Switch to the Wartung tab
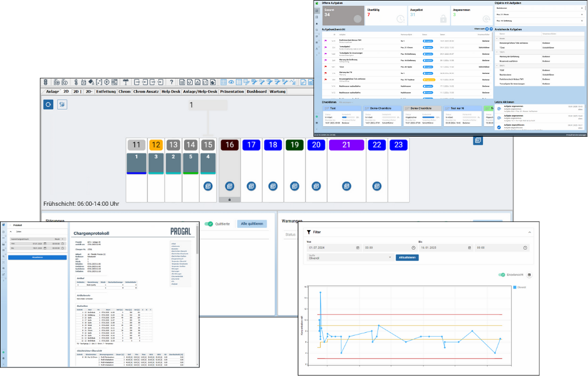 (278, 92)
